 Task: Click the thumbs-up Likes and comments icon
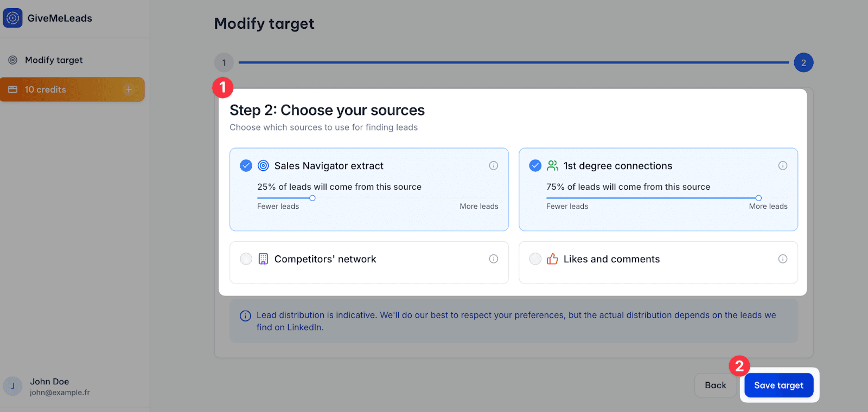pos(553,259)
